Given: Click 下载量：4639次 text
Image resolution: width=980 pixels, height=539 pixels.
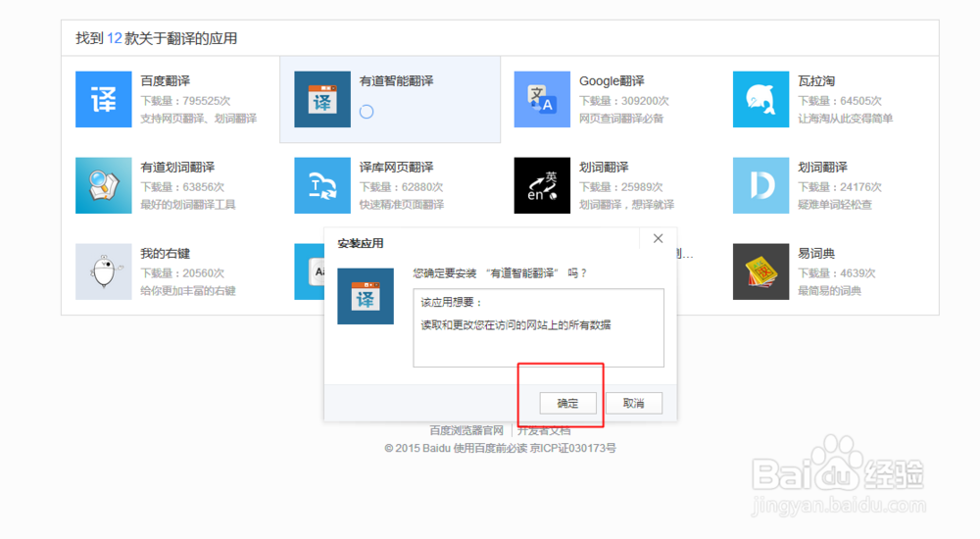Looking at the screenshot, I should pyautogui.click(x=836, y=273).
